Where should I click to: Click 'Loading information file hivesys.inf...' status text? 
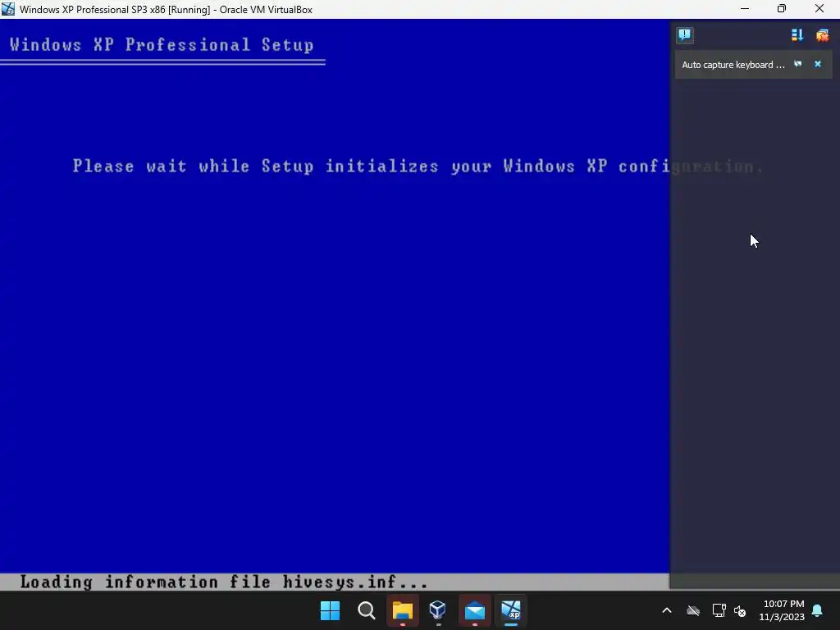pyautogui.click(x=224, y=582)
